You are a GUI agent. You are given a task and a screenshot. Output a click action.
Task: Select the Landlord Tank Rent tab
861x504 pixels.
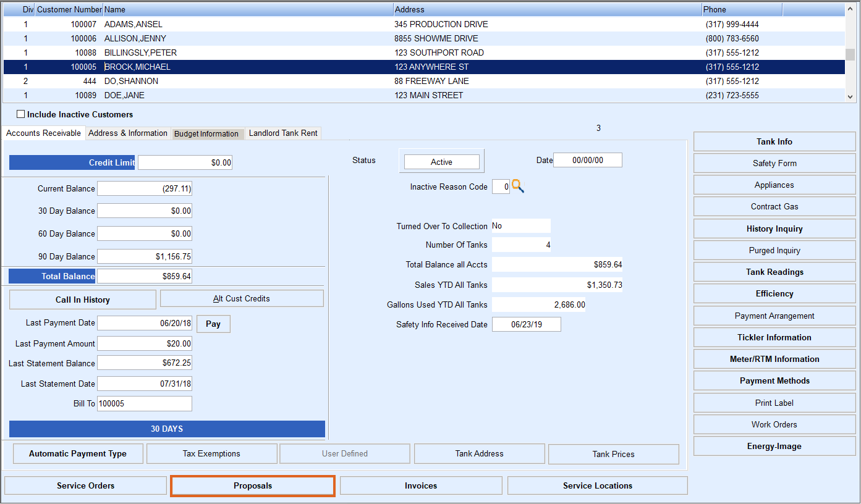(x=283, y=133)
